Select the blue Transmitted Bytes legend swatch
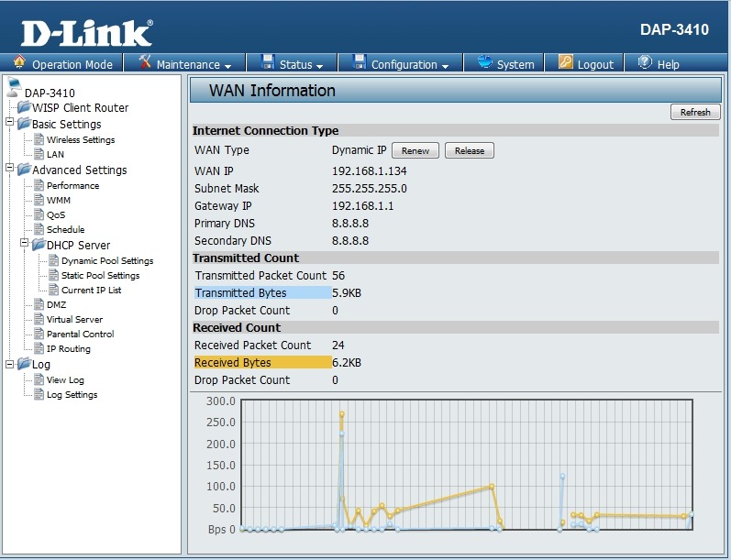This screenshot has height=560, width=731. (262, 293)
